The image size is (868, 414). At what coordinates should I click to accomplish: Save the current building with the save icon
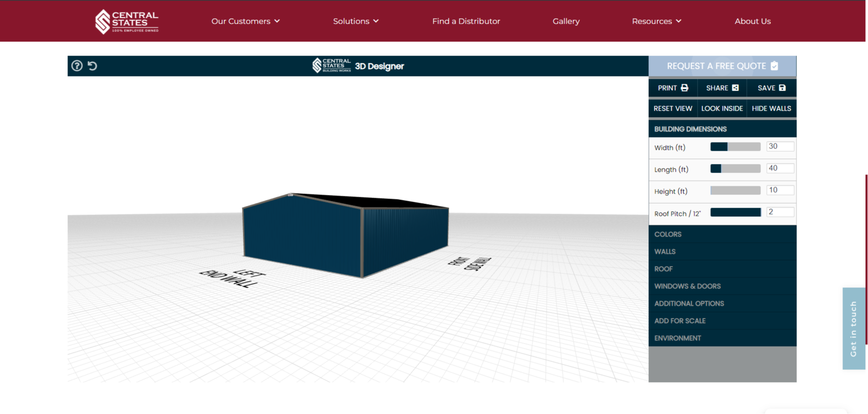pyautogui.click(x=782, y=87)
